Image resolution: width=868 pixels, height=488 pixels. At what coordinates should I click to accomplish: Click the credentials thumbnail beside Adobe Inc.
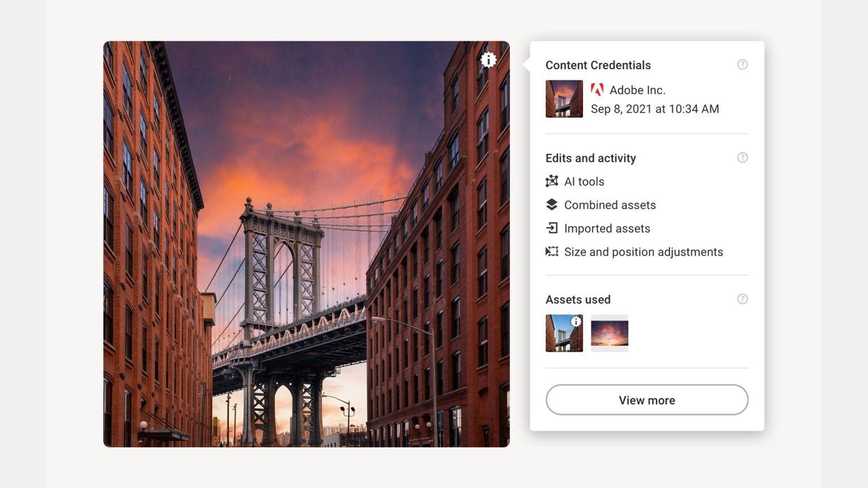[x=564, y=99]
